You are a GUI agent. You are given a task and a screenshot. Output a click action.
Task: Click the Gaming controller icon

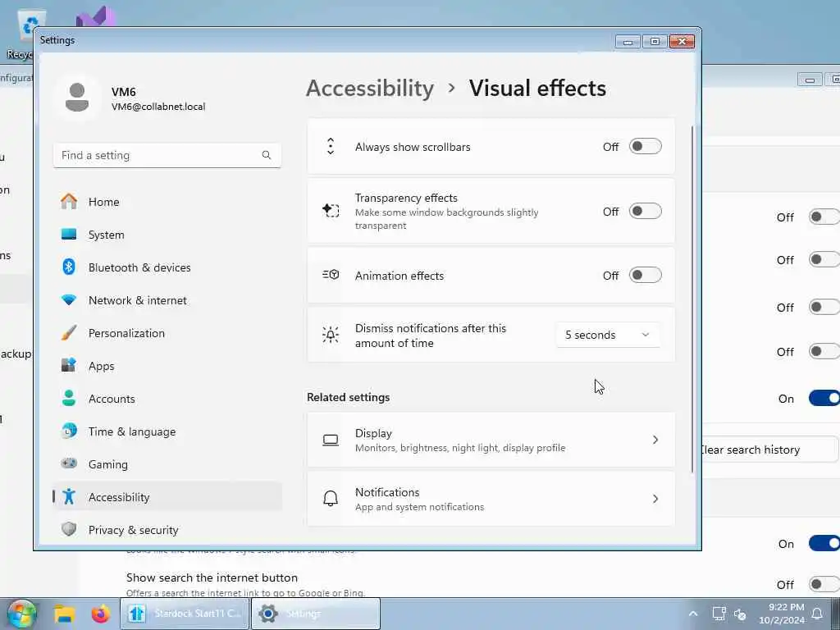(x=69, y=463)
